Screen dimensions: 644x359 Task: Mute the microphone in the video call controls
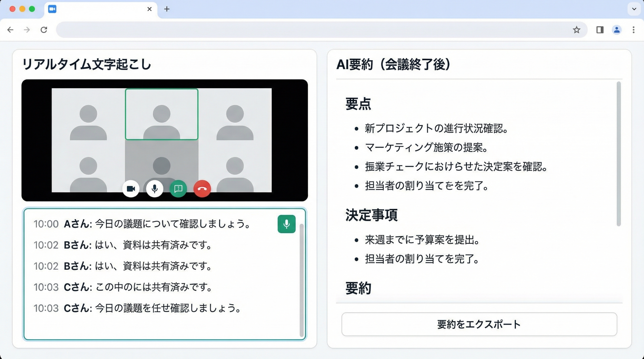[154, 189]
